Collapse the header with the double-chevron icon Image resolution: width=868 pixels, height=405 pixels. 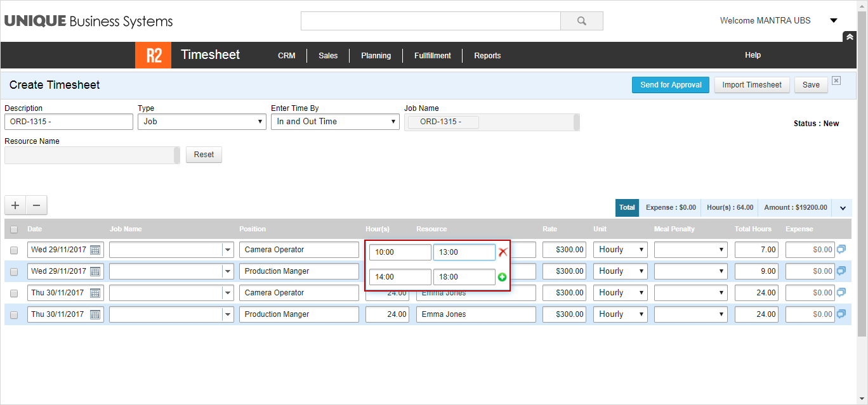tap(850, 37)
